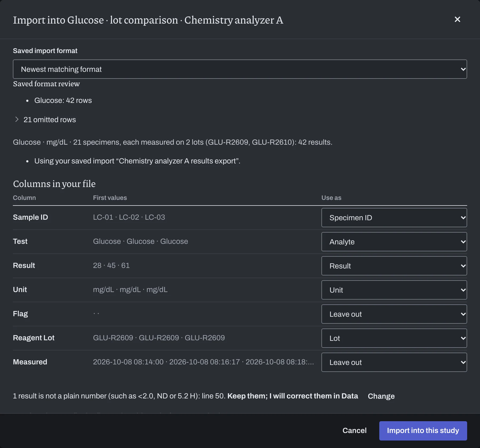The width and height of the screenshot is (480, 448).
Task: Click the 'Using your saved import' bullet line
Action: [137, 161]
